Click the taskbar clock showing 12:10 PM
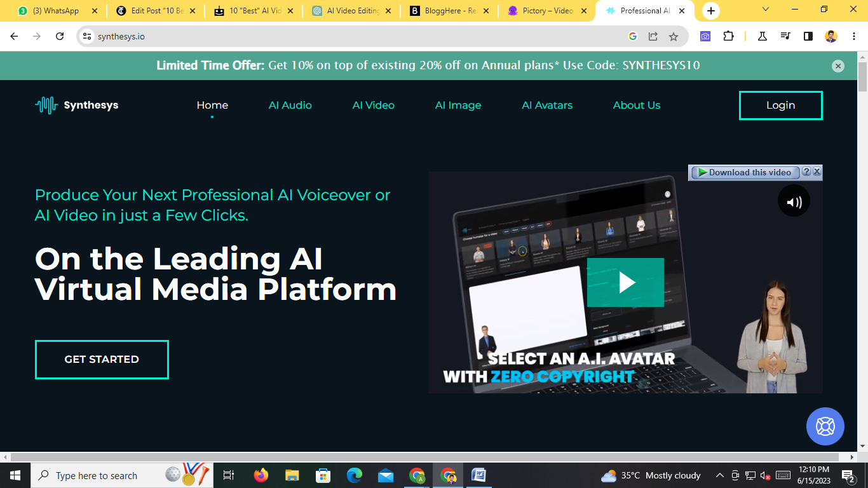The image size is (868, 488). point(814,475)
